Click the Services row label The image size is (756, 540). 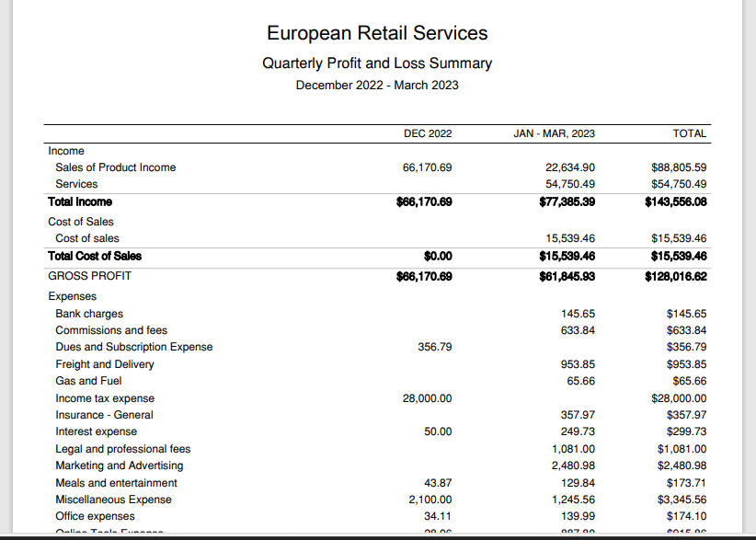tap(76, 184)
